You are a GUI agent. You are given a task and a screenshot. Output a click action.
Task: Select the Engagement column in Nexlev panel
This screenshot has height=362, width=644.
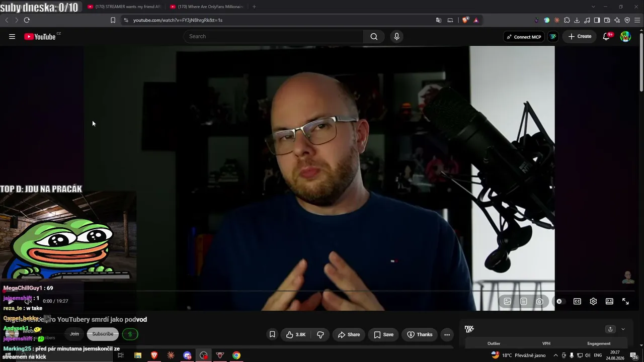599,343
